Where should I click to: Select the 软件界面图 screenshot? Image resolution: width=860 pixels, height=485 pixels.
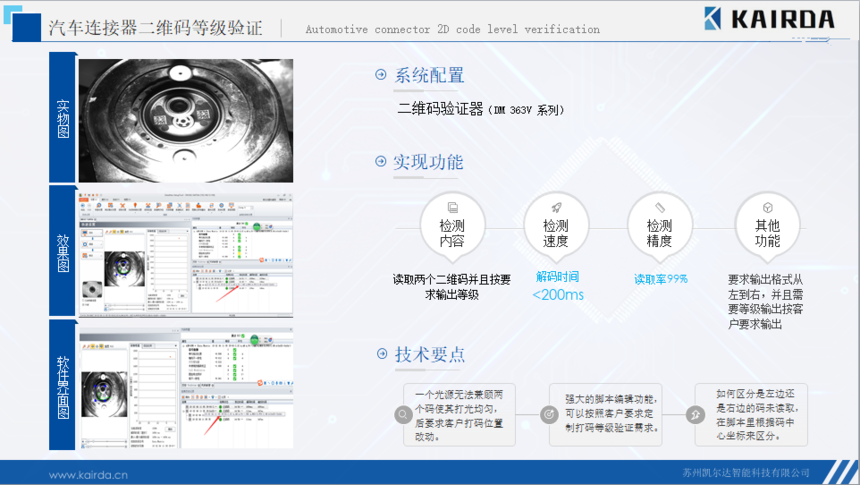tap(186, 388)
